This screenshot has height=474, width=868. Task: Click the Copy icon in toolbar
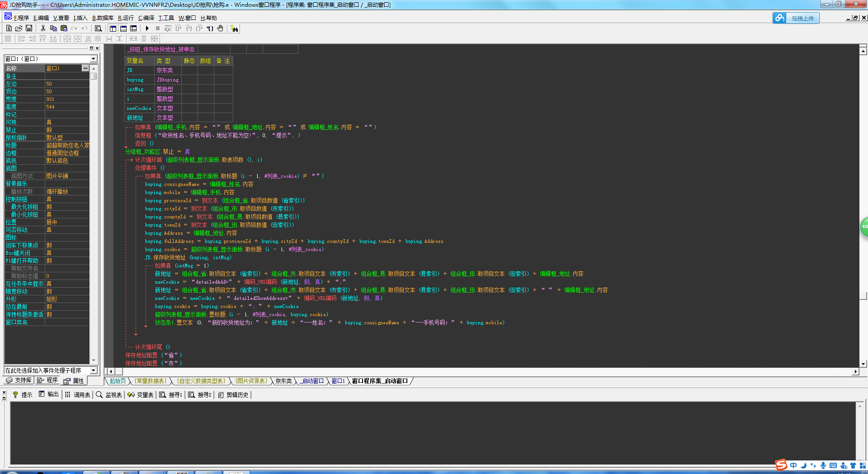(53, 28)
